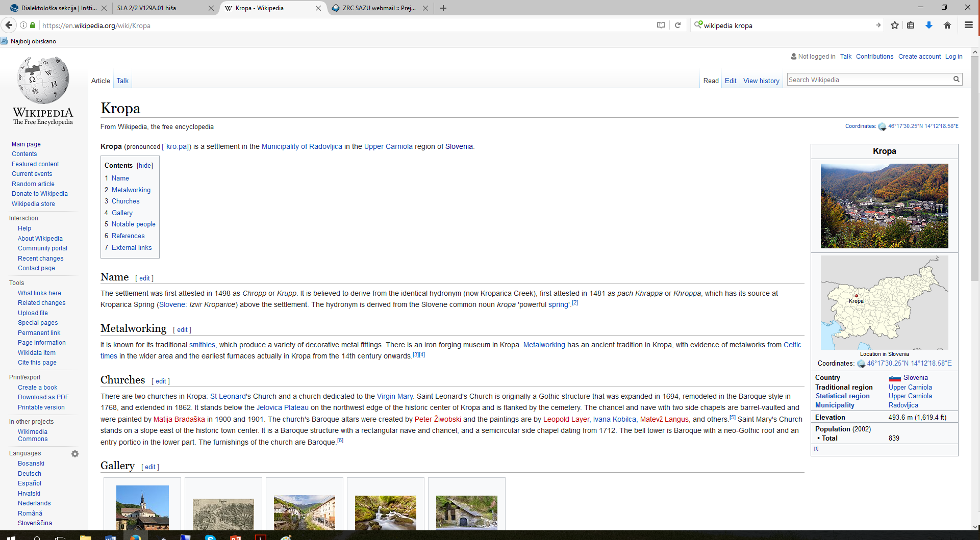This screenshot has height=540, width=980.
Task: Open the Firefox hamburger menu
Action: click(968, 25)
